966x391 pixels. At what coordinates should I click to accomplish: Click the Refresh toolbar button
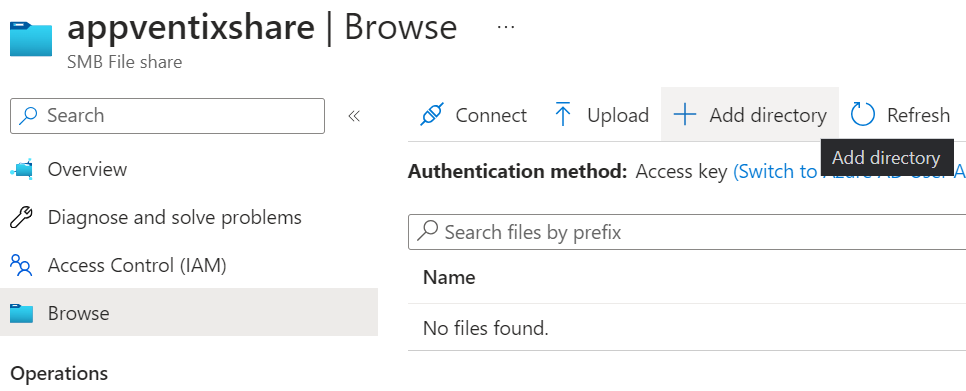[x=901, y=115]
